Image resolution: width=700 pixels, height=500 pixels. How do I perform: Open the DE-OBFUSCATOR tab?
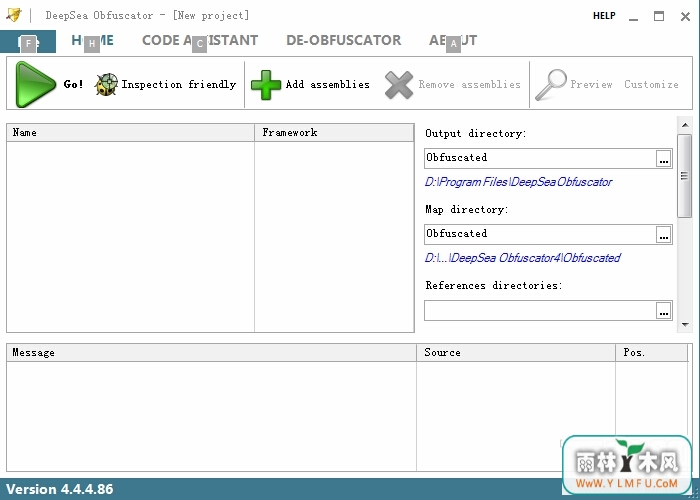point(343,41)
